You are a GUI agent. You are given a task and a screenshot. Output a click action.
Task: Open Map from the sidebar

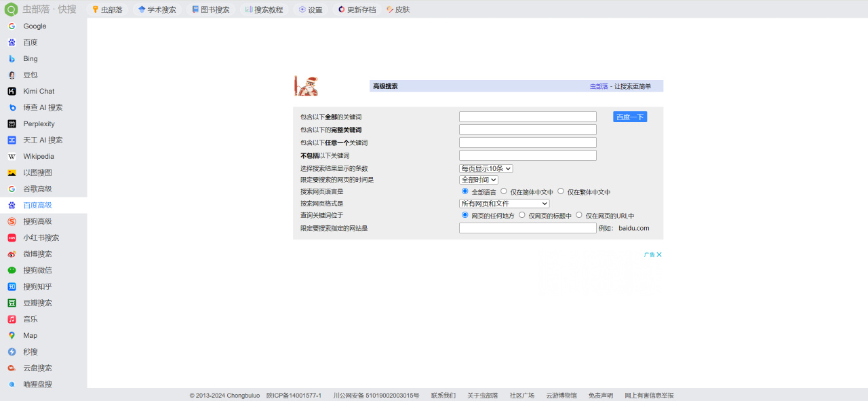click(43, 335)
